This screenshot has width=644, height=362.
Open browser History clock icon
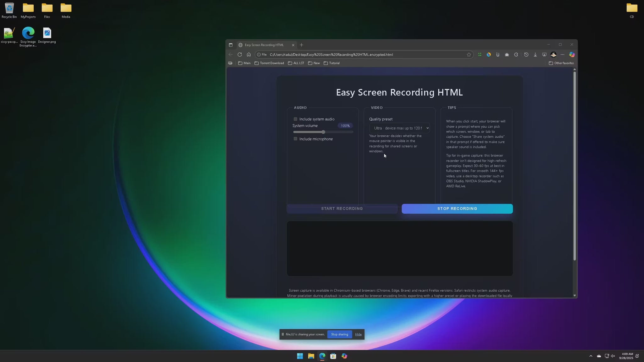pyautogui.click(x=526, y=55)
